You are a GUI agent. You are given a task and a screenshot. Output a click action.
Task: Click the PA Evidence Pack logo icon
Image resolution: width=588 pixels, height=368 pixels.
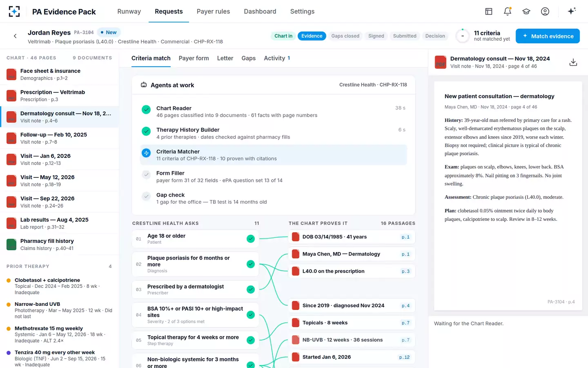tap(14, 11)
